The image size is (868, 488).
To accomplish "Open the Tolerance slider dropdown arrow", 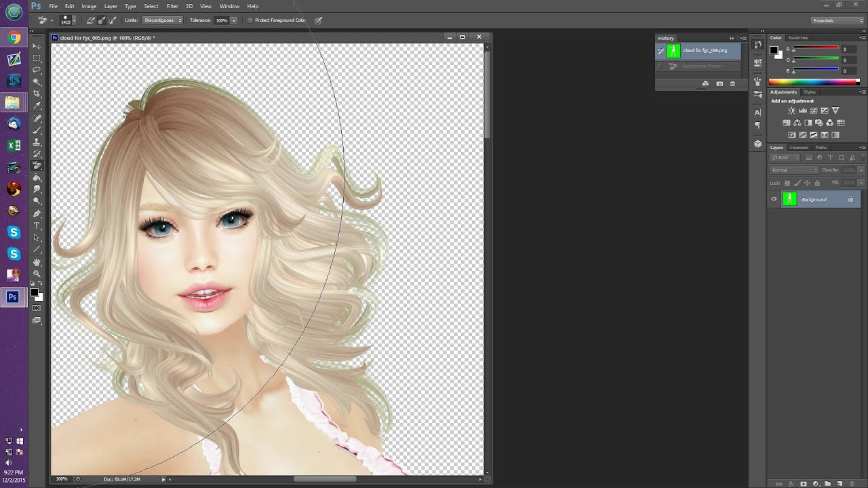I will pyautogui.click(x=234, y=20).
